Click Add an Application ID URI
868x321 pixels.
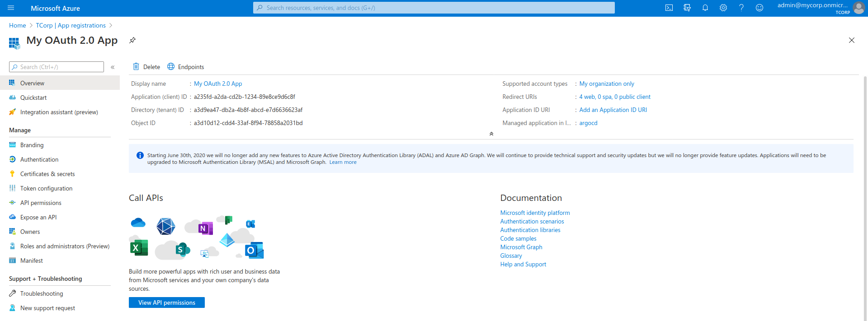click(613, 110)
